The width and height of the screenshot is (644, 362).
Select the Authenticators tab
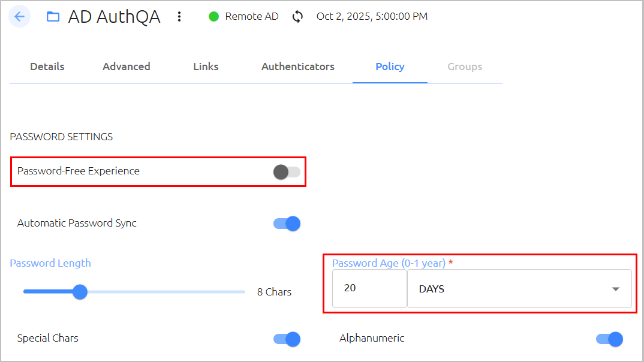pos(298,67)
